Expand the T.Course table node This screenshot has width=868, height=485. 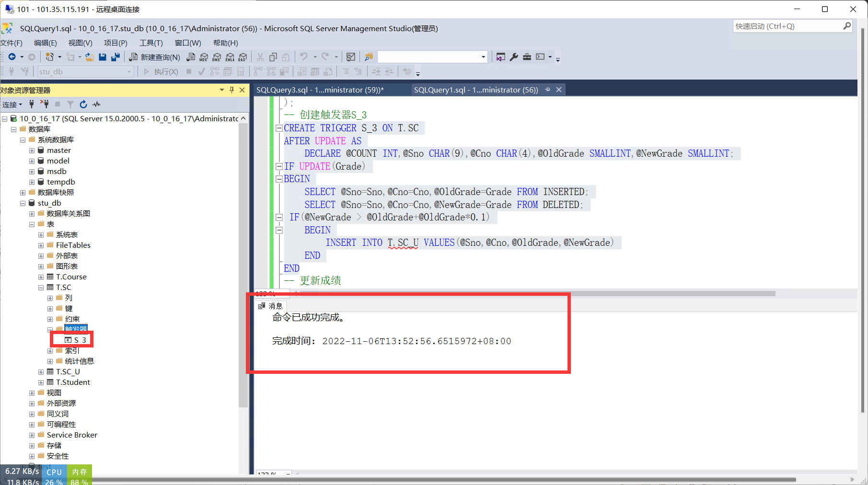click(41, 277)
